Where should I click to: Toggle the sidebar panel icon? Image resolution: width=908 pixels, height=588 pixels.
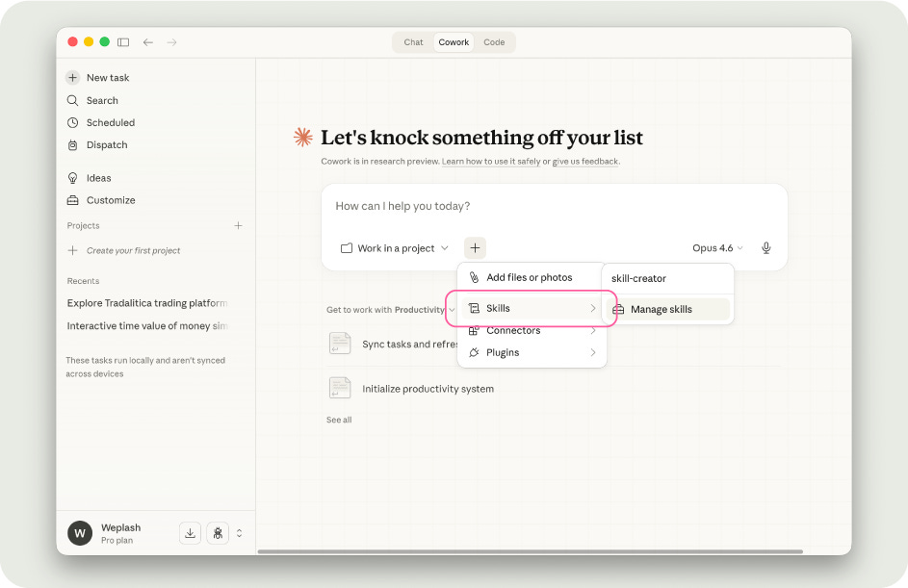point(122,42)
